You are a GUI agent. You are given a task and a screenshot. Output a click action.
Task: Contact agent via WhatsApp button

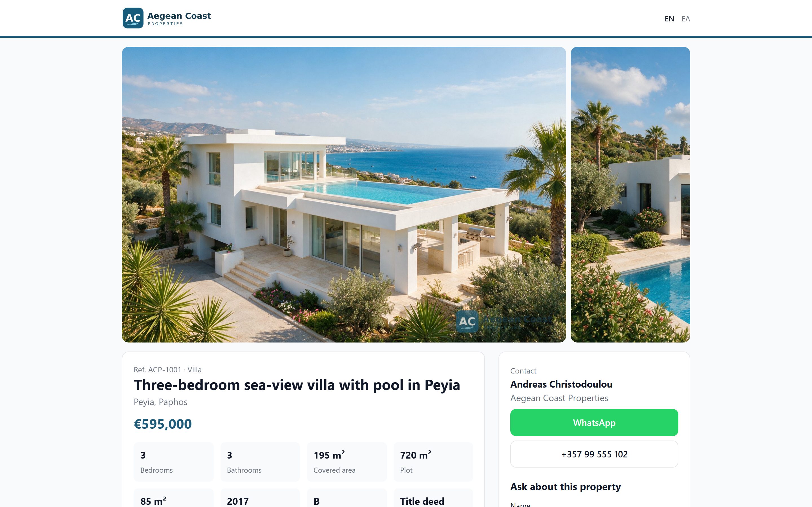[594, 422]
